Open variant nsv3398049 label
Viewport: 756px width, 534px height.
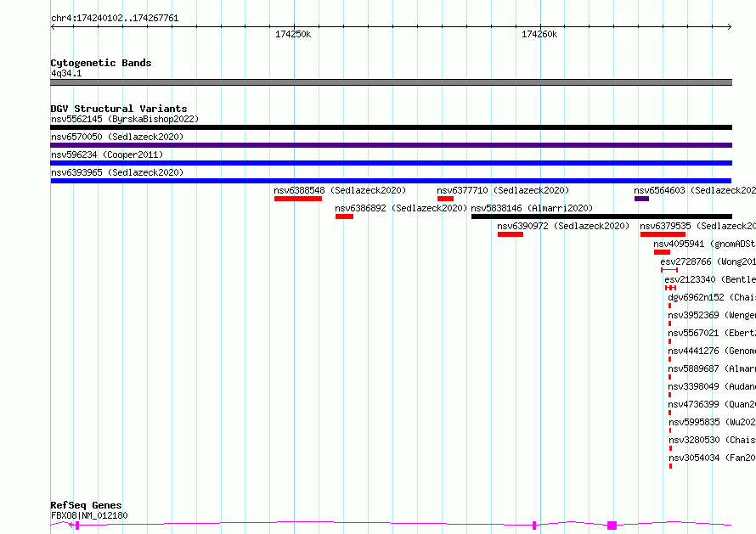(712, 386)
